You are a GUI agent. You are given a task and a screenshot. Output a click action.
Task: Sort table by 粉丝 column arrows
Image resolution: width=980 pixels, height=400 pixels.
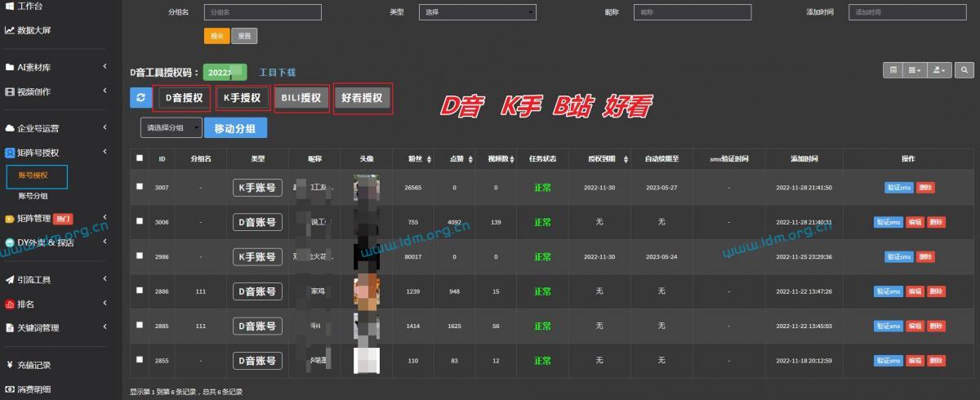pos(430,159)
